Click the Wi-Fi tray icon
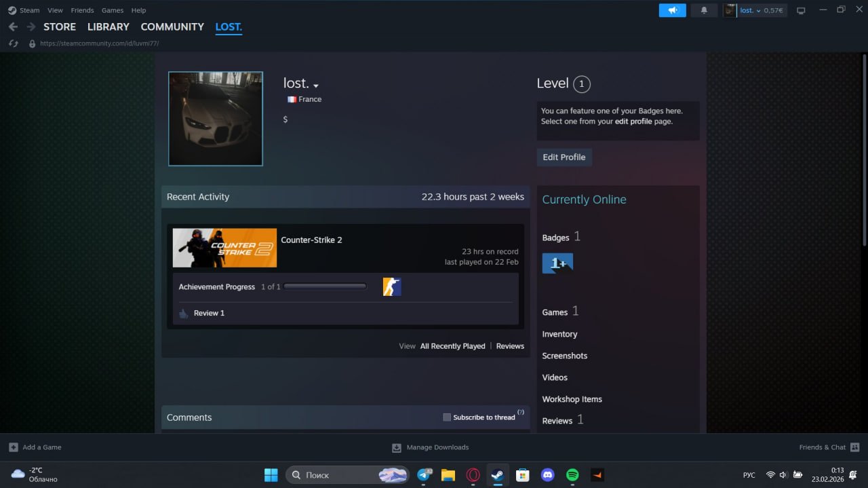The width and height of the screenshot is (868, 488). point(770,474)
